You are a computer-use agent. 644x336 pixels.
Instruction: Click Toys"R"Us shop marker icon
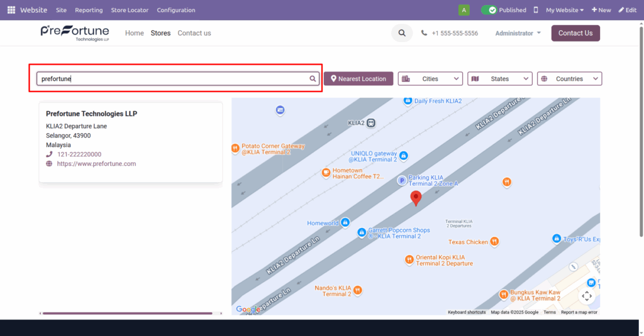557,239
